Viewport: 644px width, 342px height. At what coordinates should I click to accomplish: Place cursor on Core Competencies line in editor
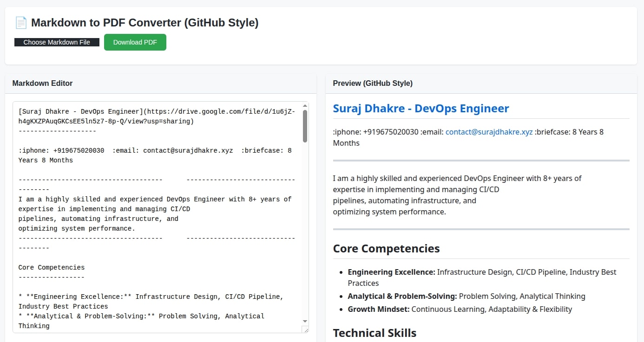coord(52,268)
